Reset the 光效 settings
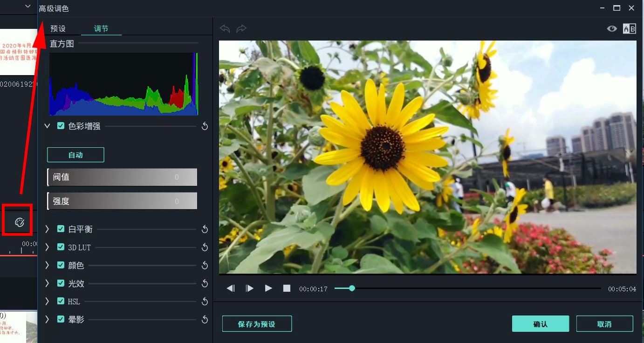 click(x=205, y=284)
